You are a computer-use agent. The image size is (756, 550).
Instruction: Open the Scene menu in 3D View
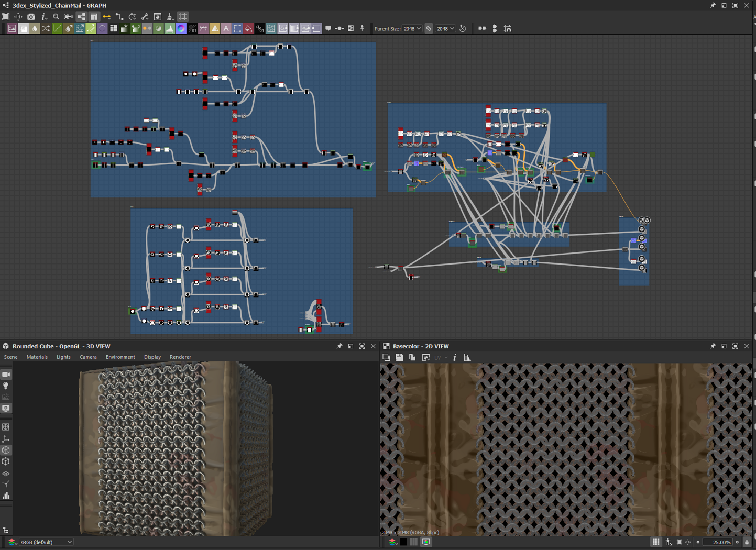[x=10, y=357]
